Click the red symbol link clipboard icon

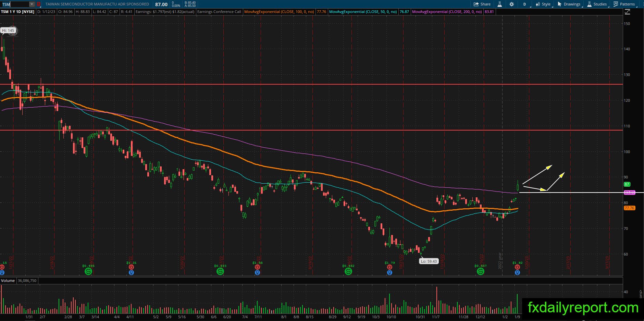pyautogui.click(x=39, y=4)
